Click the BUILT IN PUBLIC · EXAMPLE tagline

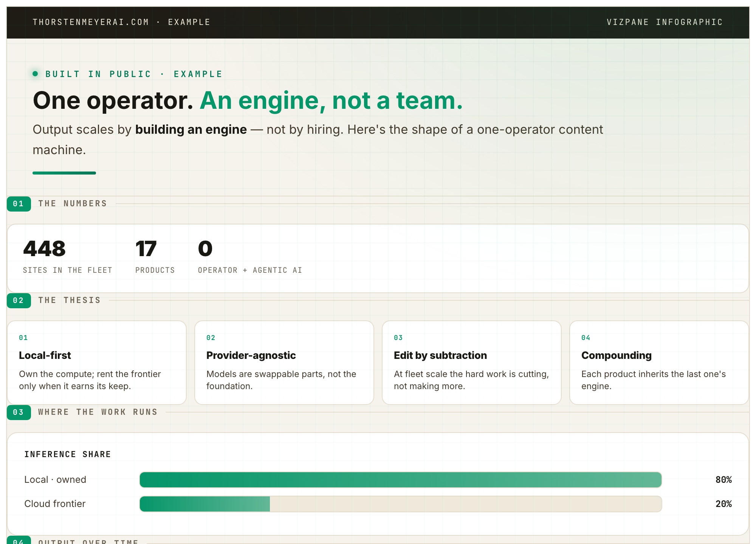coord(134,74)
